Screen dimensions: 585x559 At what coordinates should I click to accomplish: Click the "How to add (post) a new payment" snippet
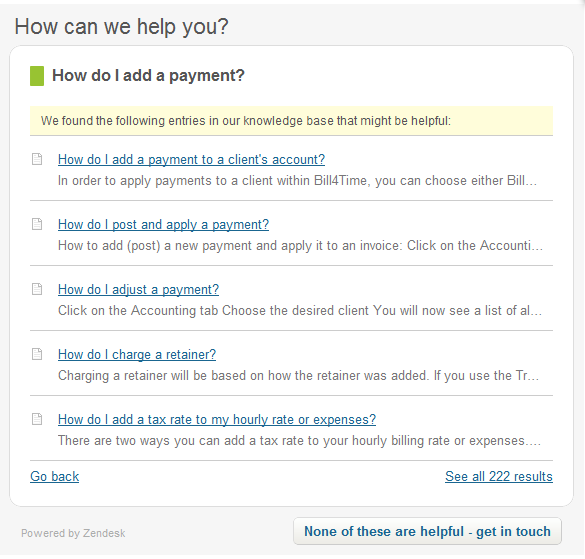[300, 246]
